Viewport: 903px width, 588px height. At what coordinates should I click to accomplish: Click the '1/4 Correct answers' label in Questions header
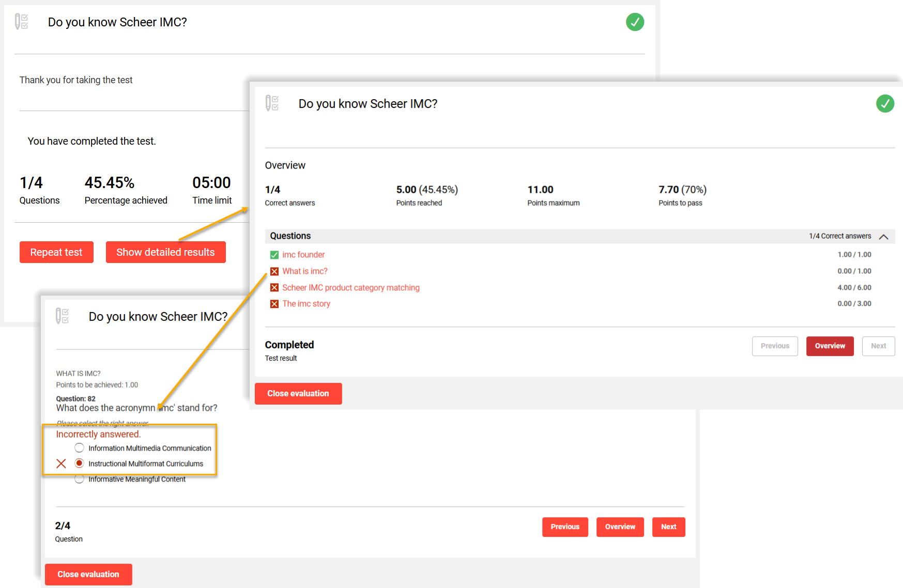click(840, 236)
